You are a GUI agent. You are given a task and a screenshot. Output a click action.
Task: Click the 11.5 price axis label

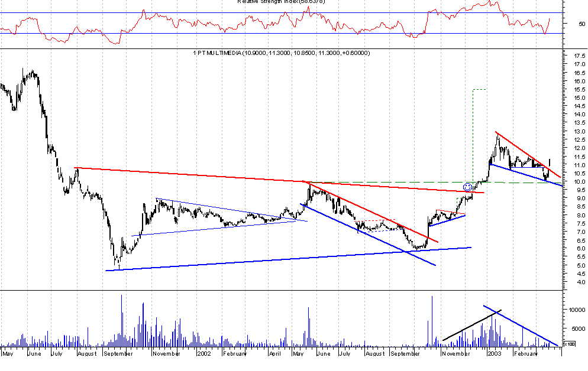click(x=580, y=157)
